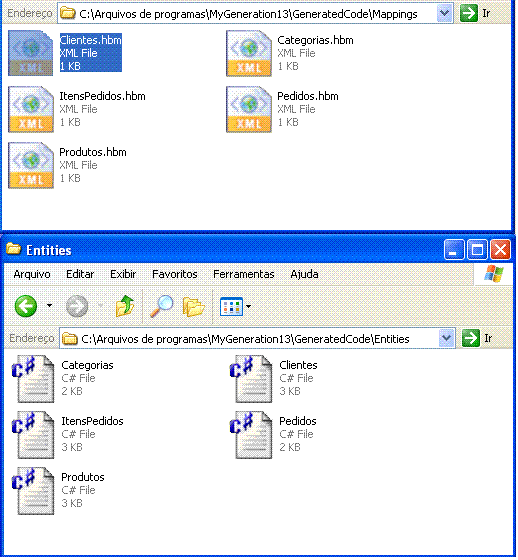Expand the Entities address bar dropdown
This screenshot has width=518, height=560.
tap(447, 338)
